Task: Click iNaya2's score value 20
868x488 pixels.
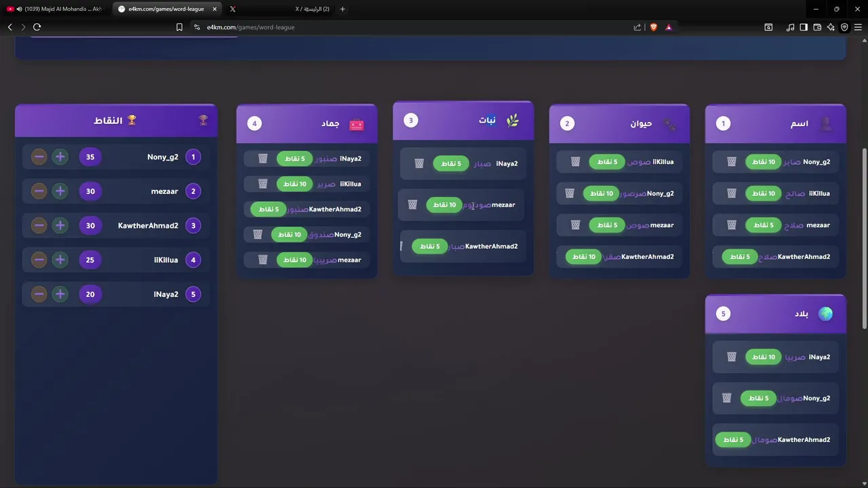Action: click(x=90, y=294)
